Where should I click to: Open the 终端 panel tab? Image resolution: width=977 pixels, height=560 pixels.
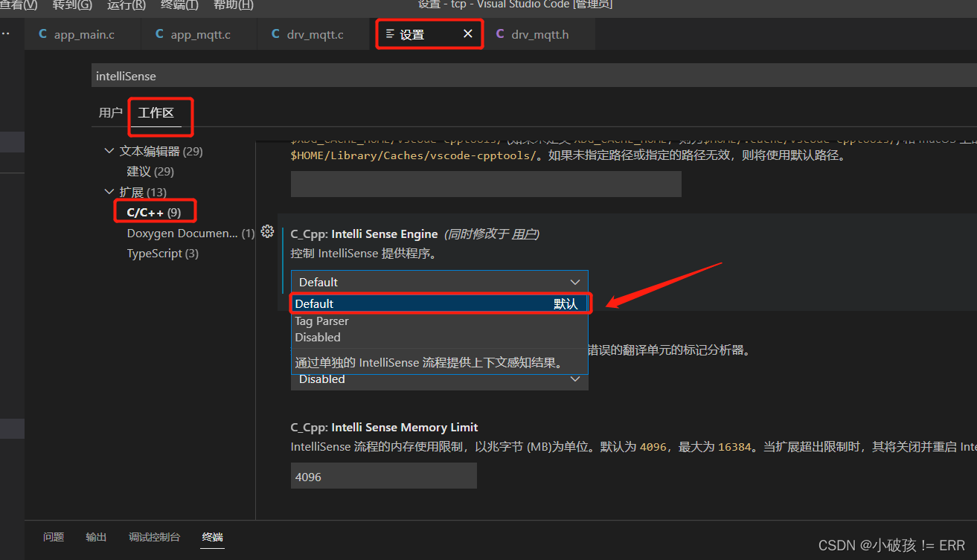[x=212, y=537]
